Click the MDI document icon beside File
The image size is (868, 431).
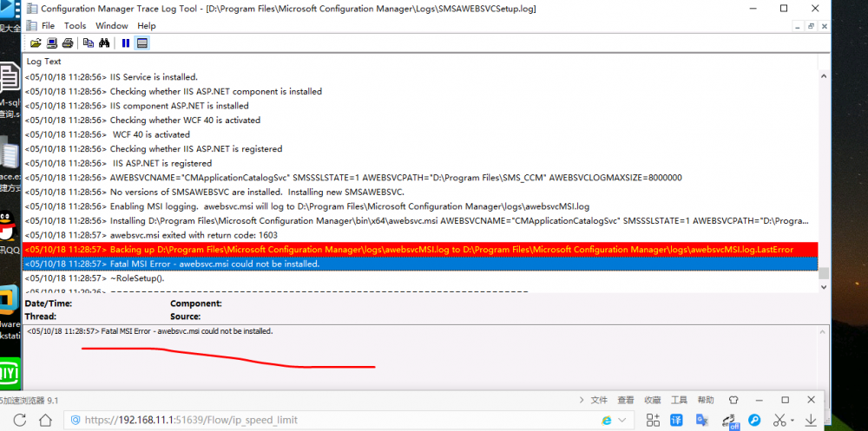click(x=31, y=25)
